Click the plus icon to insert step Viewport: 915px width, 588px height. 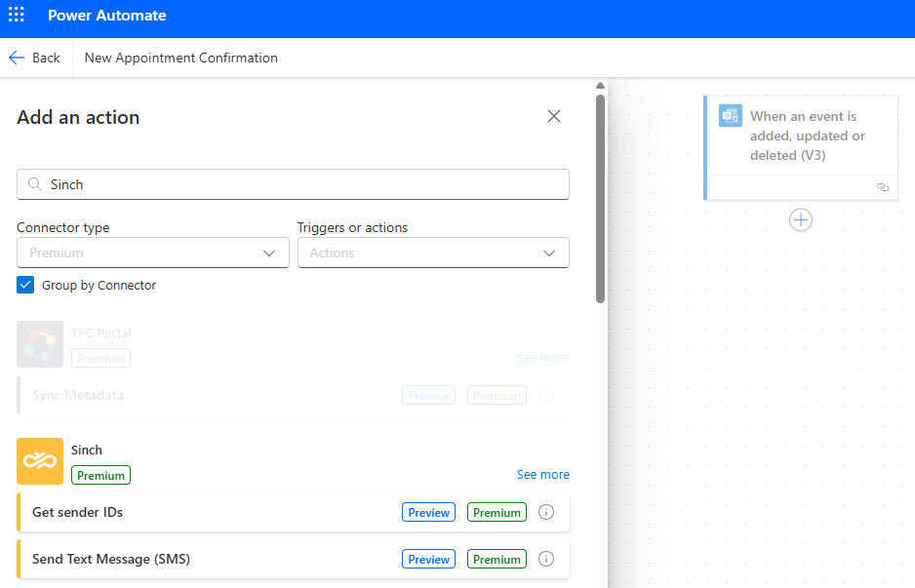tap(801, 220)
